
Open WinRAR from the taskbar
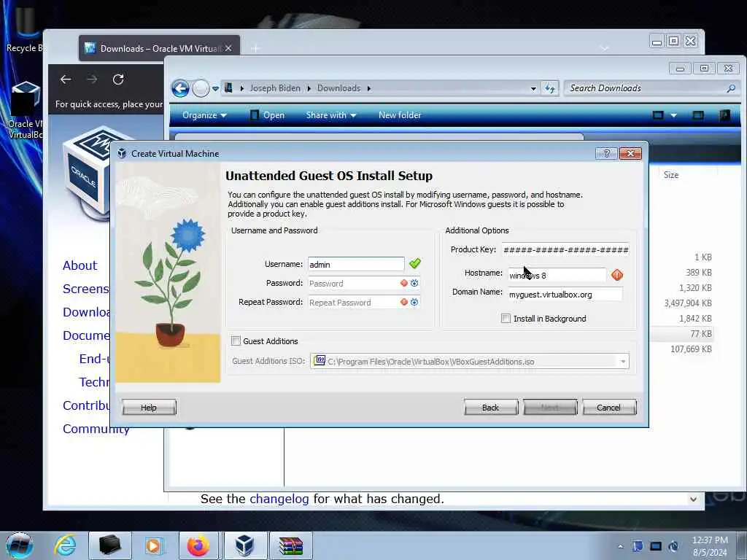coord(290,545)
